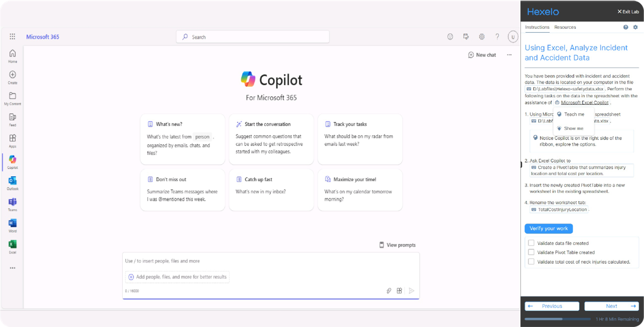Viewport: 644px width, 327px height.
Task: Select Show me from the popup menu
Action: point(573,128)
